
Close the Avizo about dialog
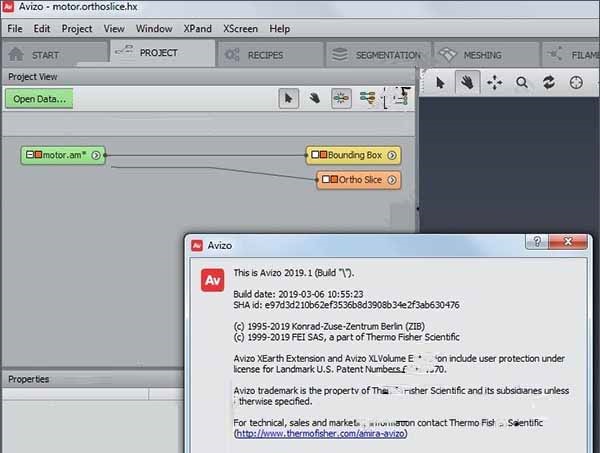pos(568,241)
